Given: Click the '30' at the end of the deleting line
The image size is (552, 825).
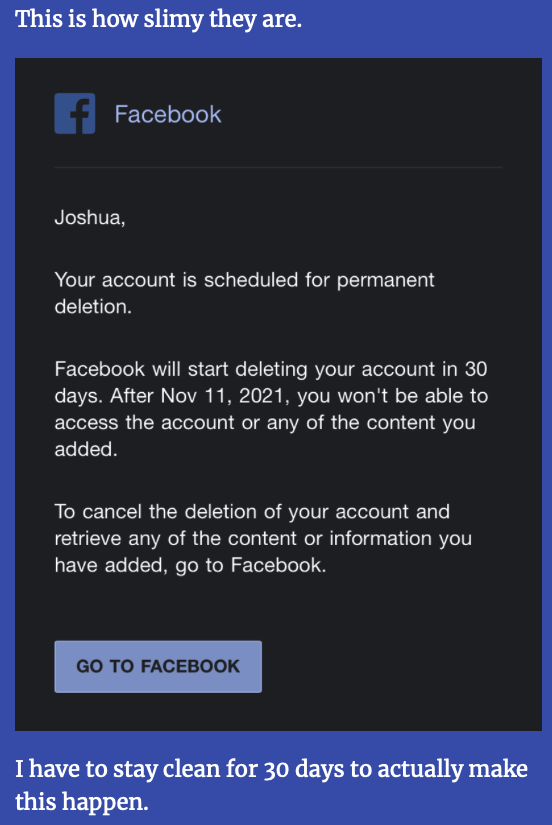Looking at the screenshot, I should coord(476,369).
